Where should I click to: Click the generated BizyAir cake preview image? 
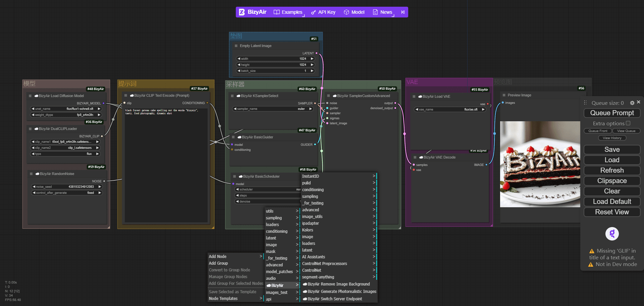[x=540, y=164]
